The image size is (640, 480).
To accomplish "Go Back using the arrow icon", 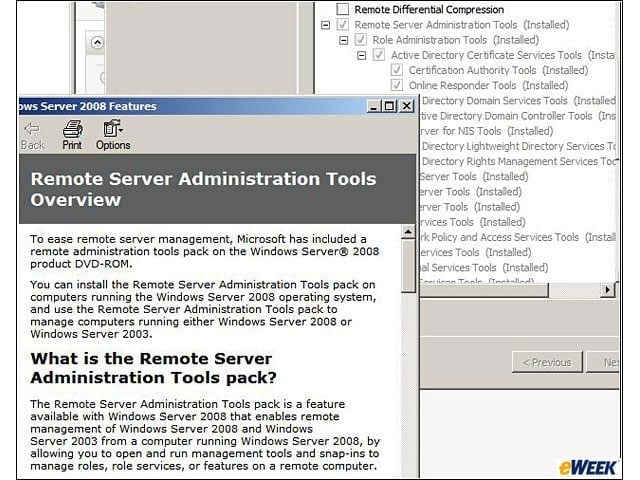I will click(x=32, y=135).
